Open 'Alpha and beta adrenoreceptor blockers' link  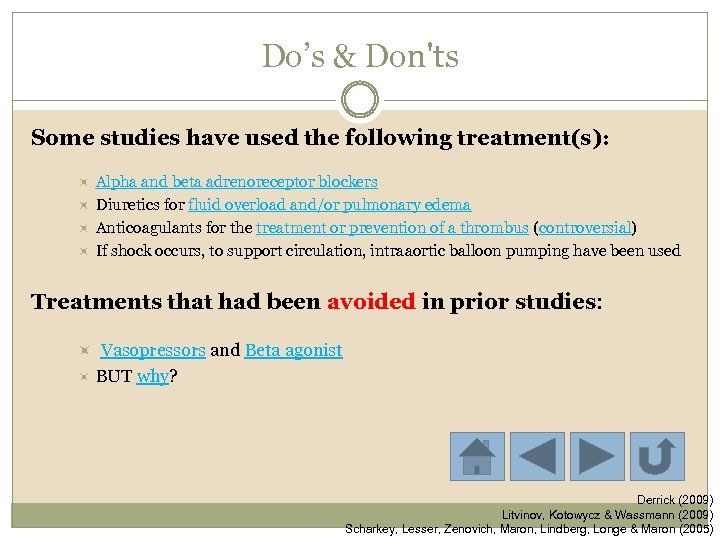click(236, 182)
